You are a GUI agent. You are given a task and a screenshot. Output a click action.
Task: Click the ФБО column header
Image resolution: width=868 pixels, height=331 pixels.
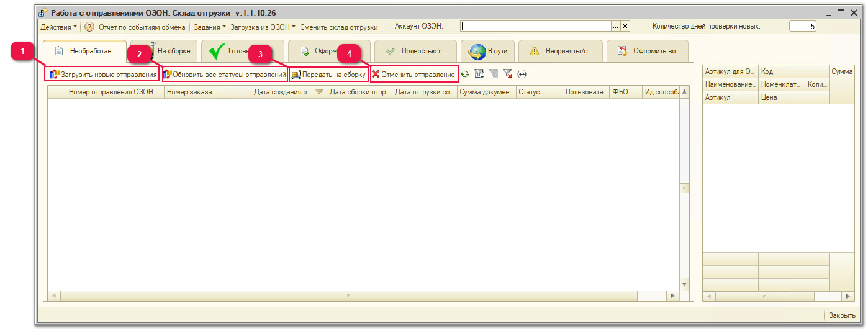coord(626,92)
